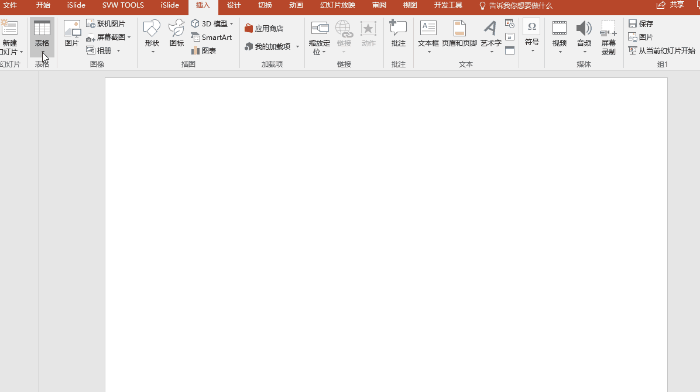Click the Object icon in Text group
The height and width of the screenshot is (392, 700).
(510, 50)
